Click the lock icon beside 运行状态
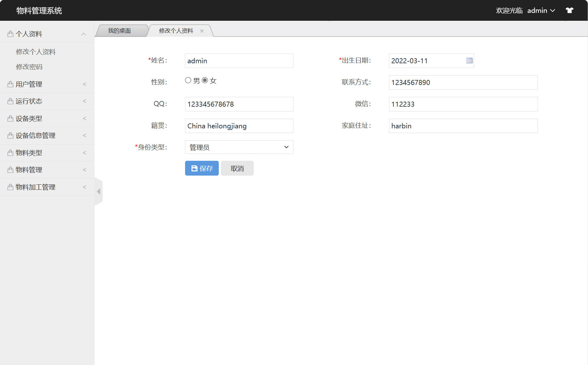Viewport: 588px width, 365px height. coord(10,101)
